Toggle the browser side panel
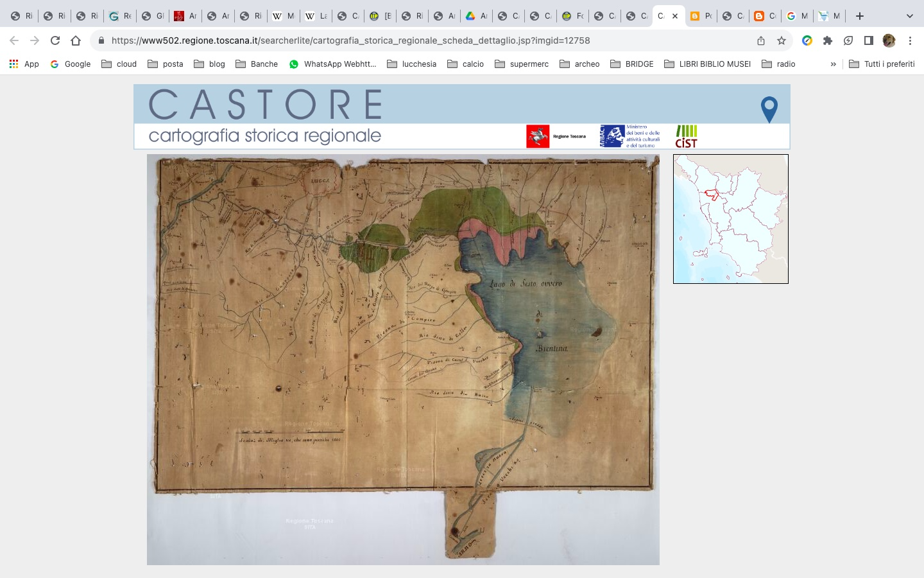The image size is (924, 578). tap(869, 40)
